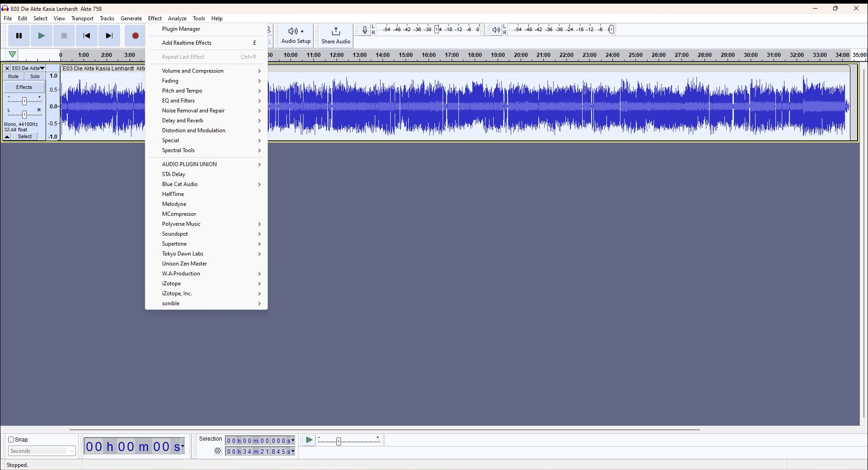Click the Record button
This screenshot has width=868, height=470.
tap(135, 36)
